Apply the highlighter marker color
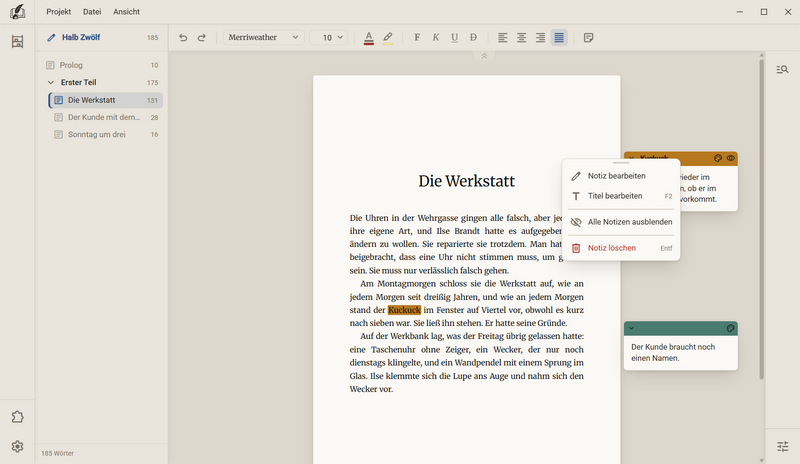This screenshot has height=464, width=800. tap(388, 38)
